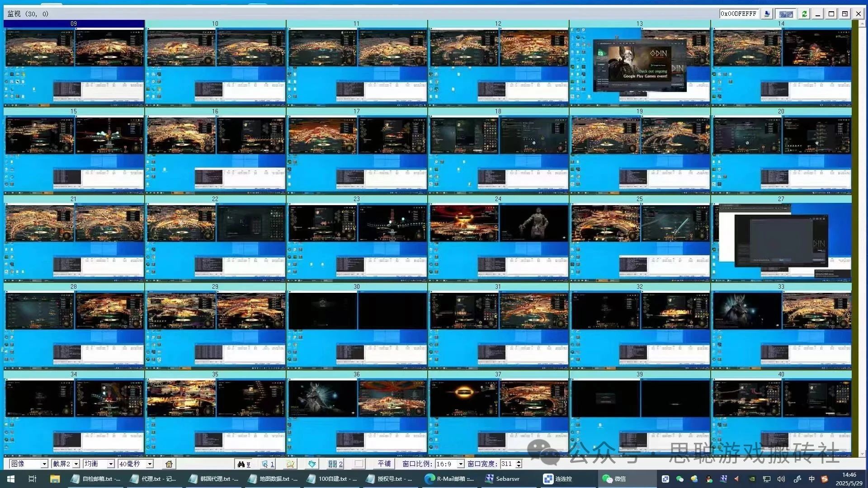Viewport: 868px width, 488px height.
Task: Click the 0x00DFEFFF color value field
Action: pos(738,14)
